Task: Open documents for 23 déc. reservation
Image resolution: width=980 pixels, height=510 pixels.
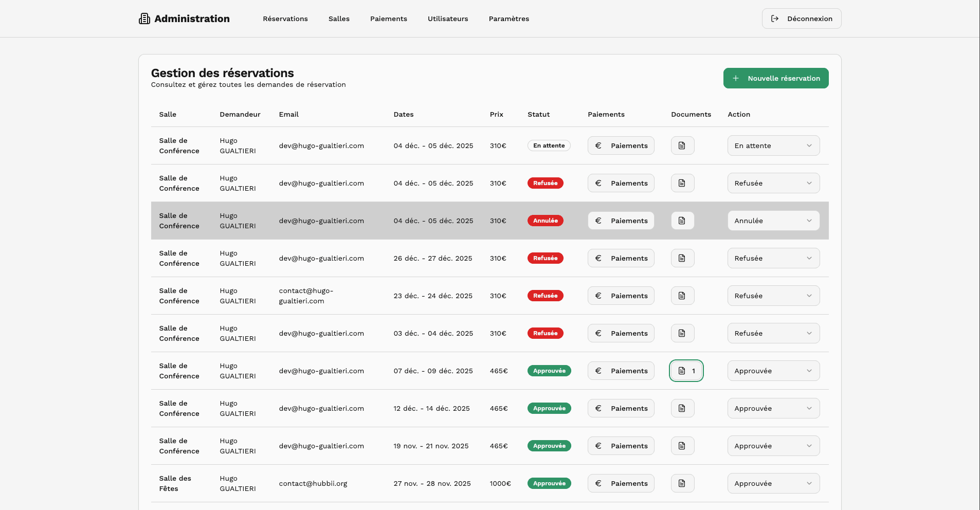Action: (x=682, y=296)
